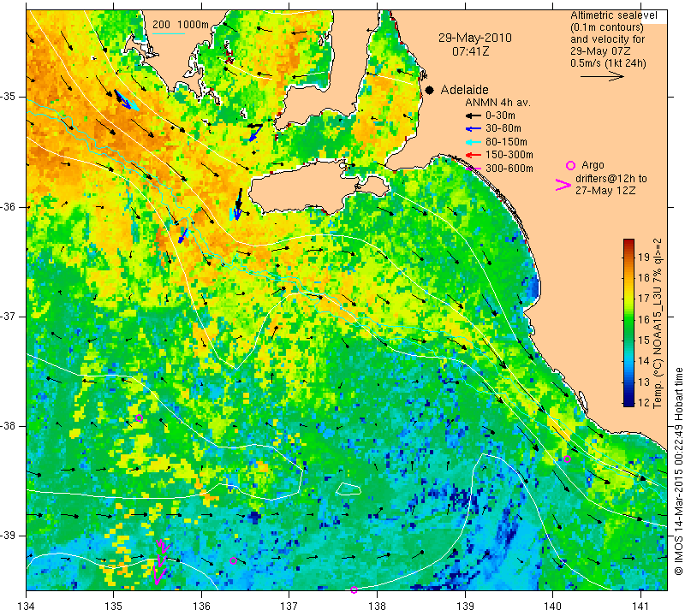The image size is (685, 616).
Task: Click the blue mooring arrow near 135.8E 36.2S
Action: (x=183, y=236)
